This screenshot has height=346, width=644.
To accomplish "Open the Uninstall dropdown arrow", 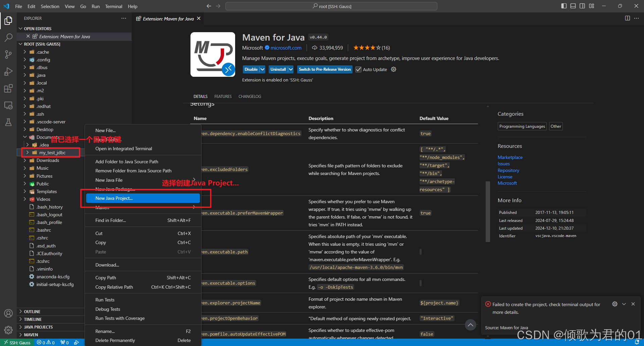I will (291, 69).
